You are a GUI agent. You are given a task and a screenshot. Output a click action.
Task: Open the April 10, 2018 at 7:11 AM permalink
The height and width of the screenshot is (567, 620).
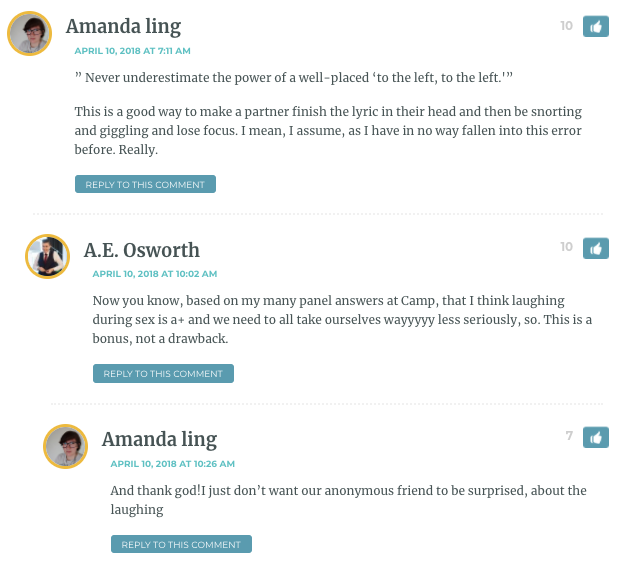click(132, 51)
